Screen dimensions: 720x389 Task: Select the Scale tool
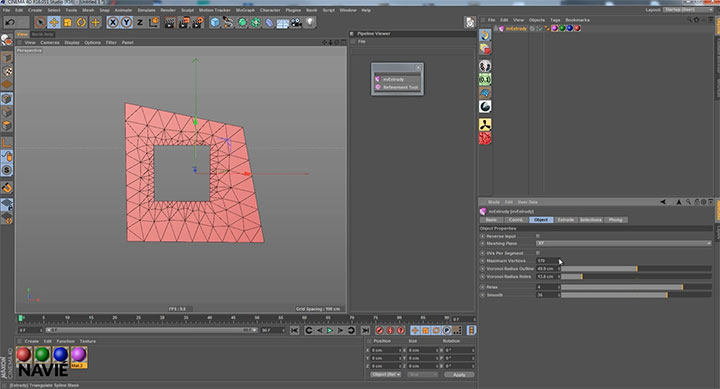(x=68, y=22)
